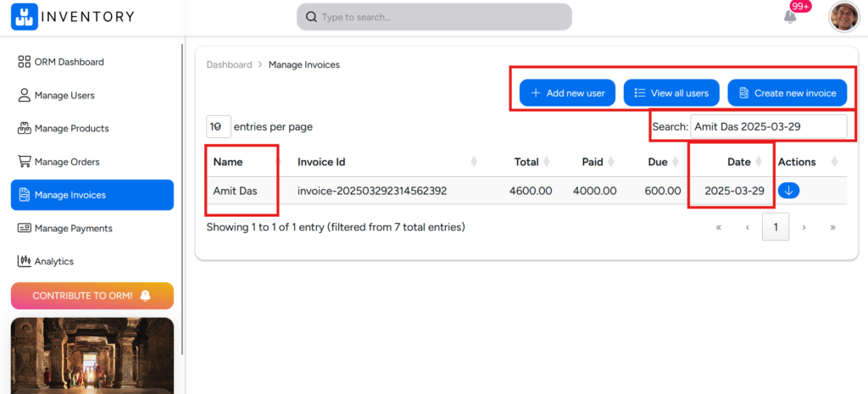Click the Manage Orders cart icon

pyautogui.click(x=25, y=162)
